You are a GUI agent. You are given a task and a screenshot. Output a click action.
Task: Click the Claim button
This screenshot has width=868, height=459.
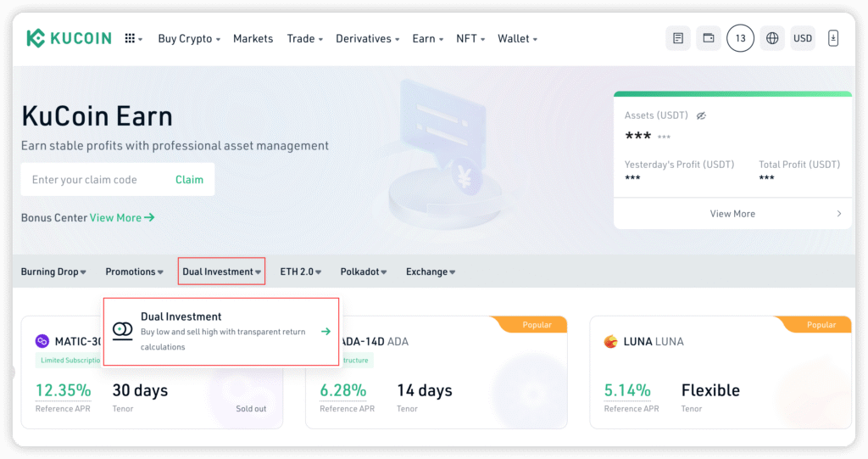[189, 179]
